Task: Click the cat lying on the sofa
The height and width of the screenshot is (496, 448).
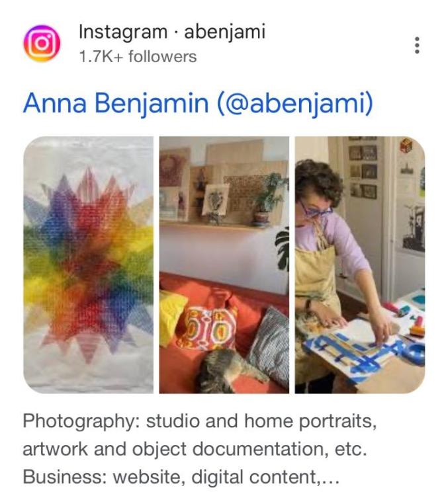Action: coord(230,371)
